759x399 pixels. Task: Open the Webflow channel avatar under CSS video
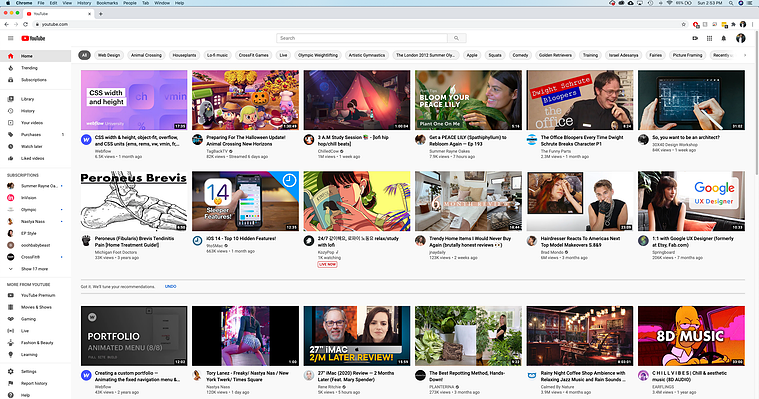pyautogui.click(x=86, y=140)
